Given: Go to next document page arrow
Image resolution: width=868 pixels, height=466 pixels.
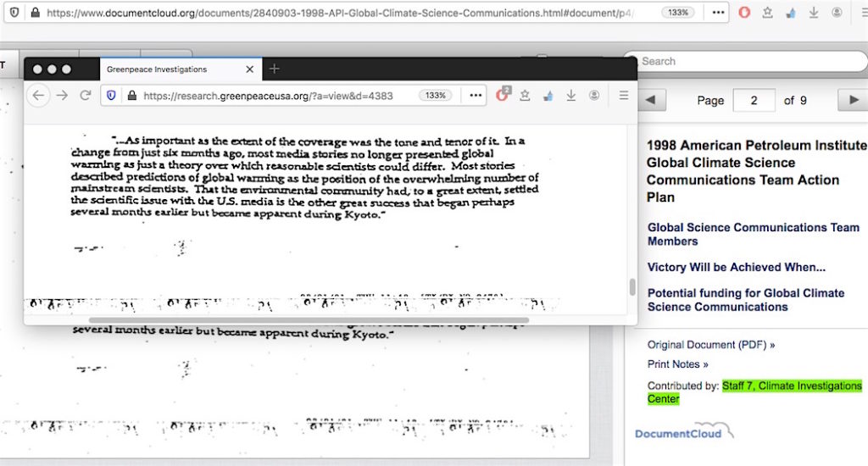Looking at the screenshot, I should pos(852,100).
